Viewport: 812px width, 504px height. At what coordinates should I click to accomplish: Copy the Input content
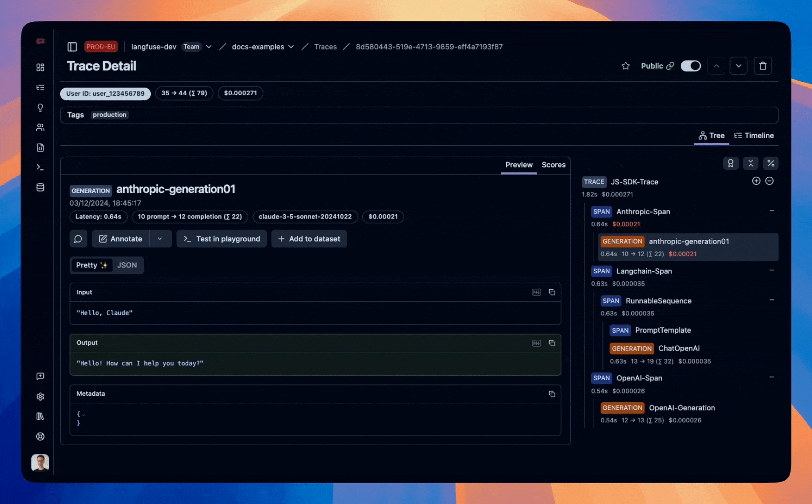pos(552,292)
